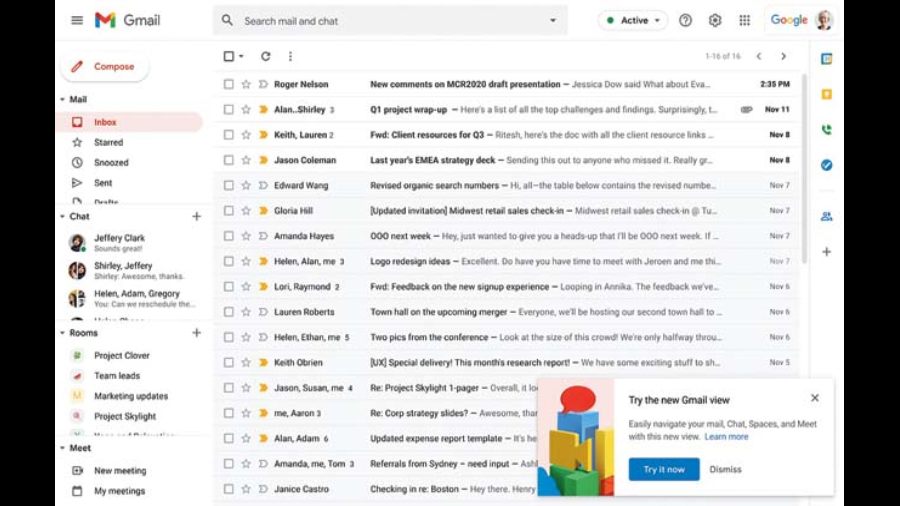The image size is (900, 506).
Task: Click the search magnifier icon
Action: pos(227,21)
